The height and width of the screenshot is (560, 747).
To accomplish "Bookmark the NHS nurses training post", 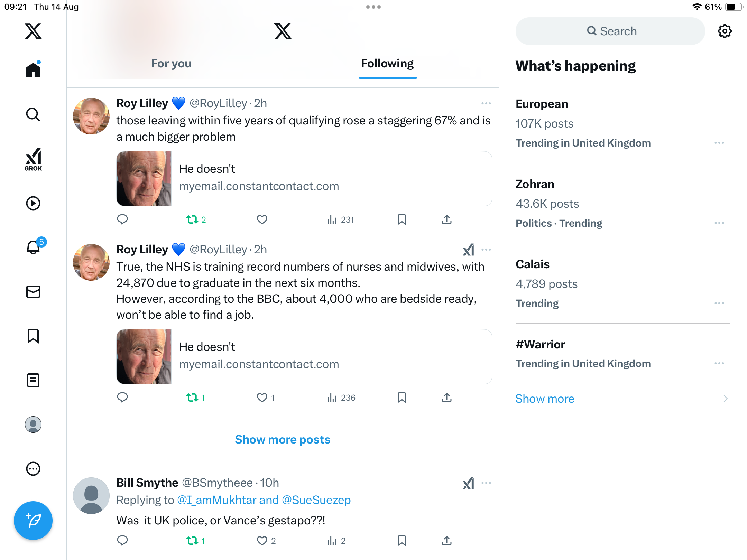I will coord(402,398).
